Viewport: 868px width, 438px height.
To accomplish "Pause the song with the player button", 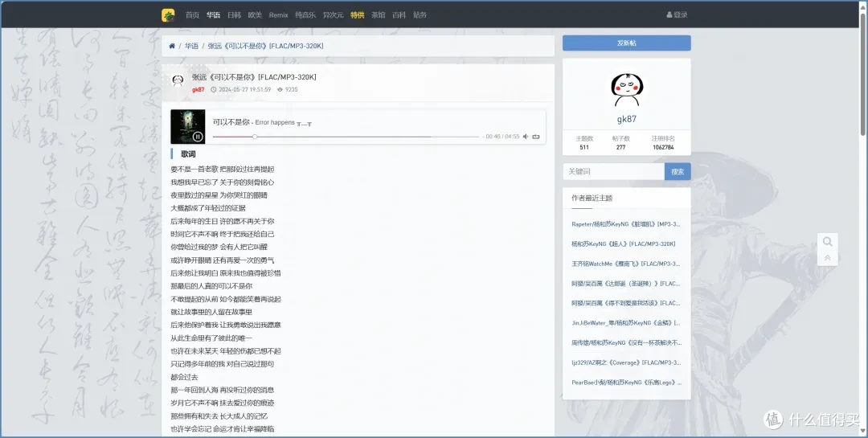I will (x=198, y=137).
